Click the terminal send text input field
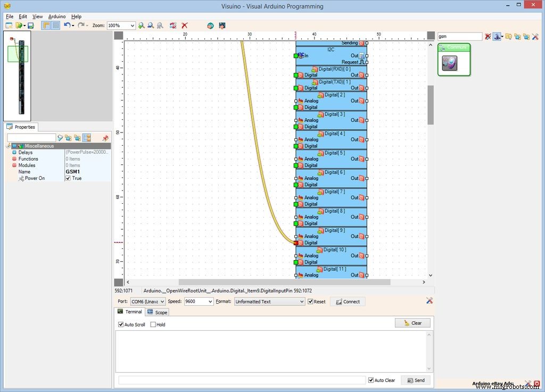 point(242,380)
